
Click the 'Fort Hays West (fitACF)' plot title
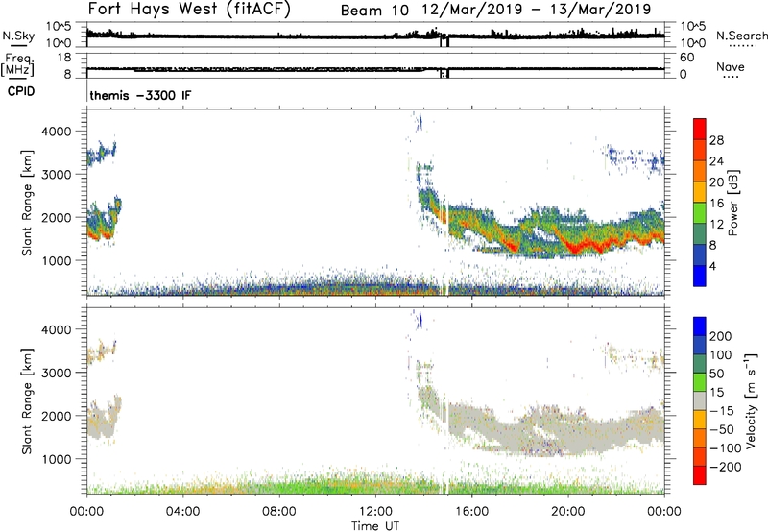(x=189, y=10)
